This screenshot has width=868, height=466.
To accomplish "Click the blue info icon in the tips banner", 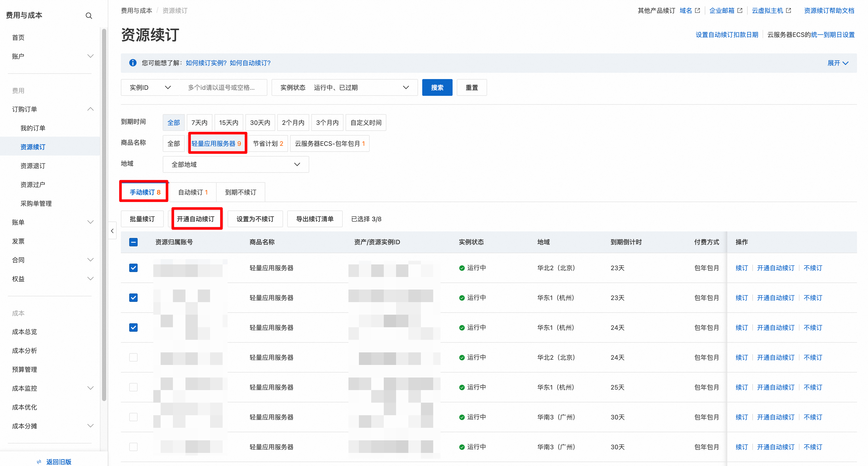I will [x=133, y=63].
